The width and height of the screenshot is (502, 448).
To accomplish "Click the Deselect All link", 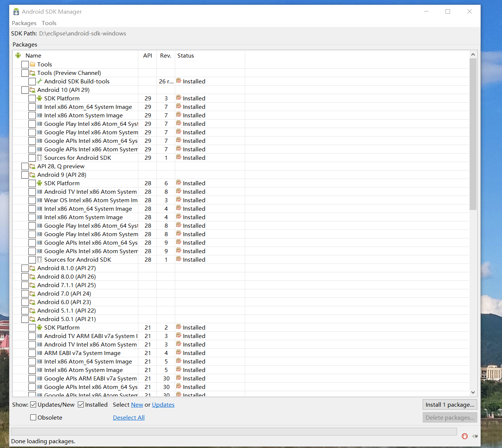I will coord(128,417).
